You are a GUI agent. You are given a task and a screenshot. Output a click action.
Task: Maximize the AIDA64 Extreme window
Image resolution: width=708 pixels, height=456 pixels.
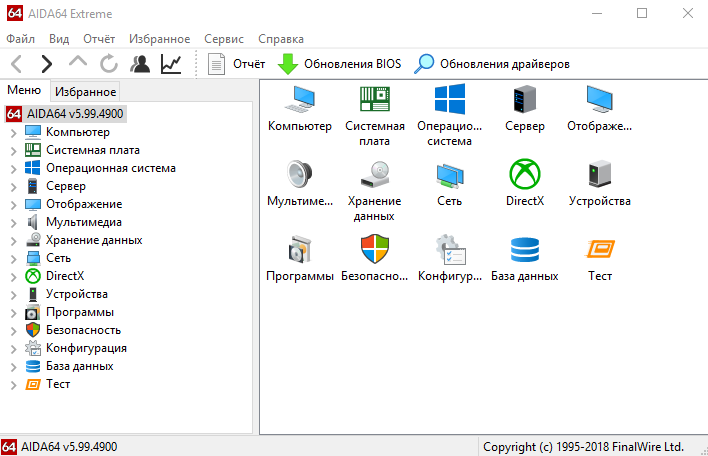coord(642,13)
